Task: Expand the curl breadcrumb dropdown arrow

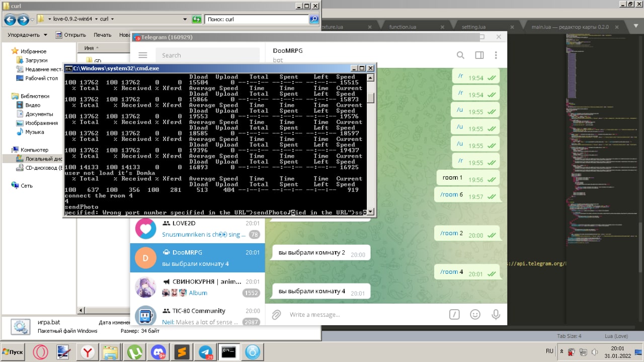Action: point(112,19)
